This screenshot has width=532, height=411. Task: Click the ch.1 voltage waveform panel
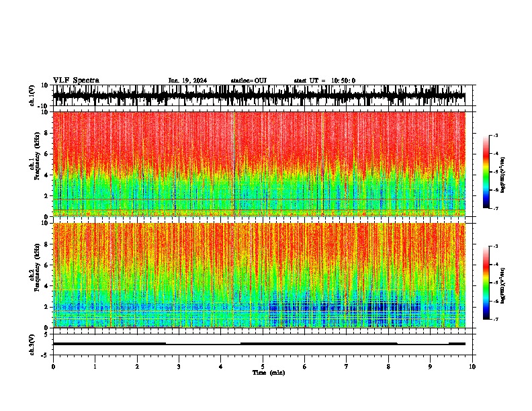[263, 95]
